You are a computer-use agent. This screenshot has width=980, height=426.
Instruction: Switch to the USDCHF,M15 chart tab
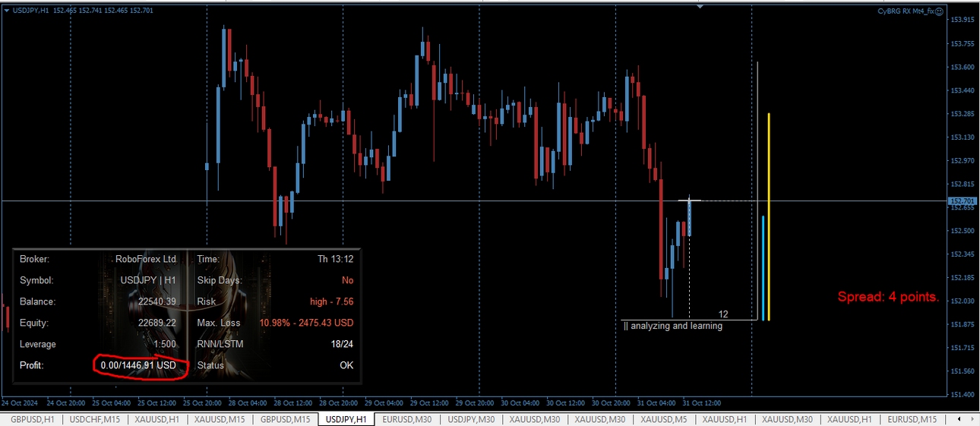pos(94,419)
